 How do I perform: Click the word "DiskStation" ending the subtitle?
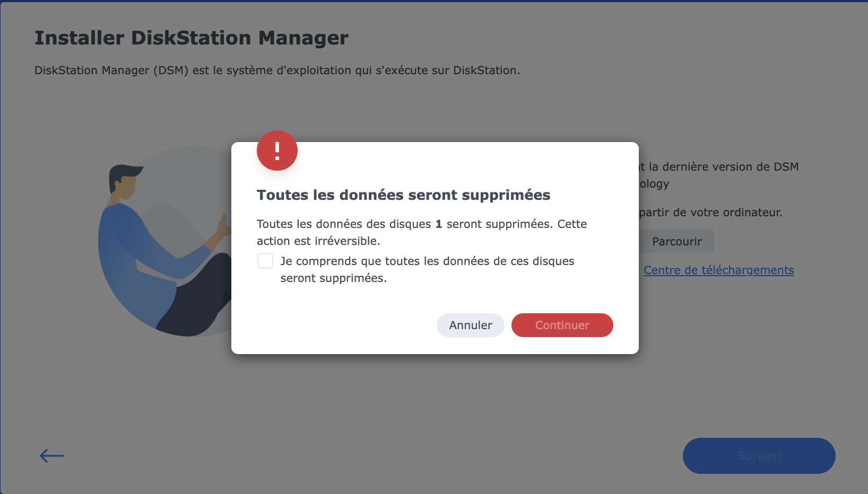point(485,70)
